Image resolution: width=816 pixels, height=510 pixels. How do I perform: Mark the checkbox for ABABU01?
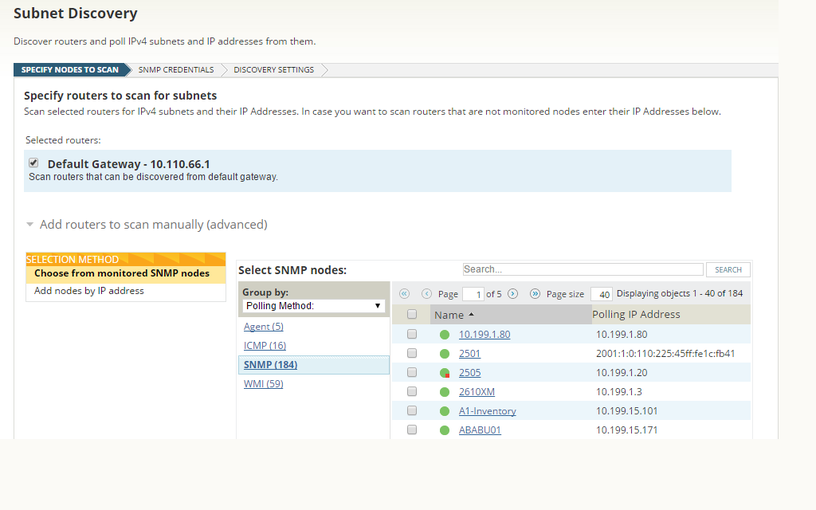tap(412, 430)
